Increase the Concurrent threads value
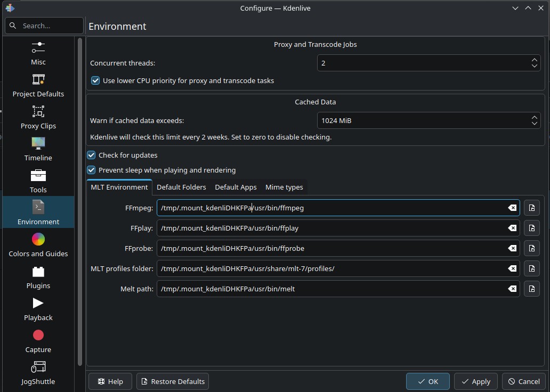Screen dimensions: 550x392 coord(534,60)
